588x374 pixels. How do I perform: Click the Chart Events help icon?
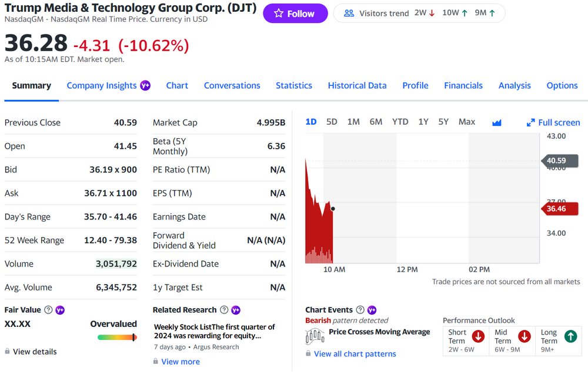[360, 310]
